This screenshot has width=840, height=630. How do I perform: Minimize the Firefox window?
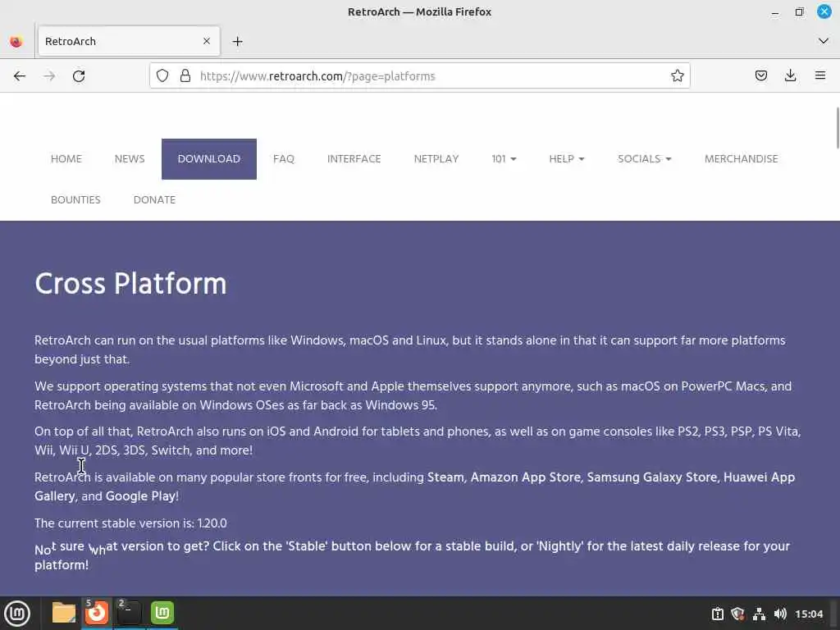coord(775,11)
